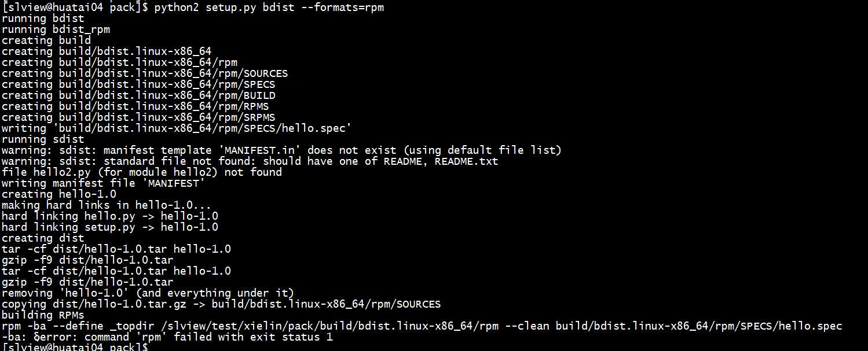Click the line writing hello.spec
868x351 pixels.
click(177, 128)
